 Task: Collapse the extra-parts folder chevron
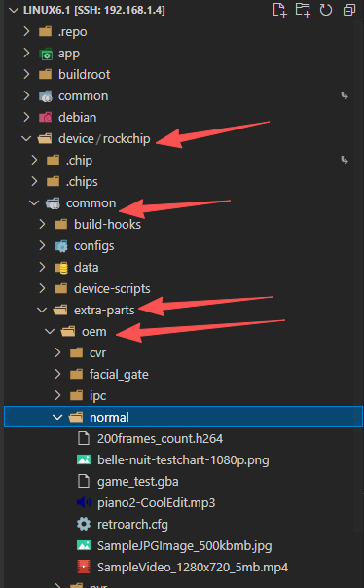(x=42, y=311)
